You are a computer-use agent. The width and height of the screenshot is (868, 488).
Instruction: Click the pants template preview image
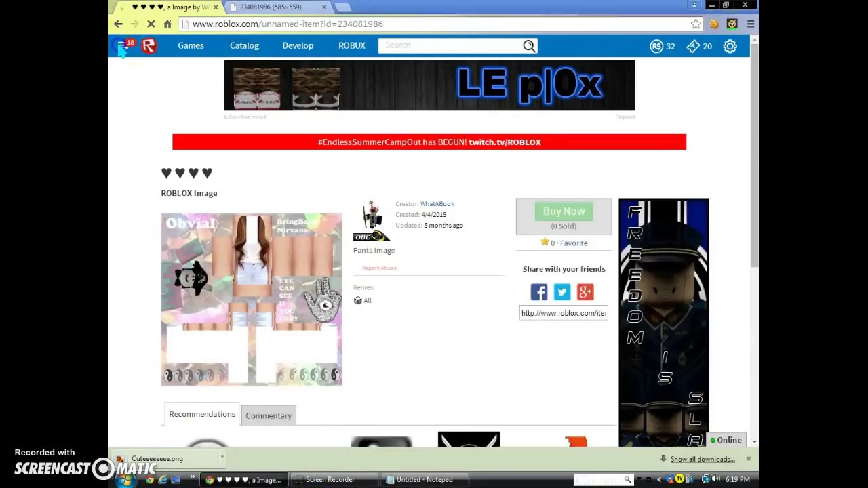click(x=252, y=300)
